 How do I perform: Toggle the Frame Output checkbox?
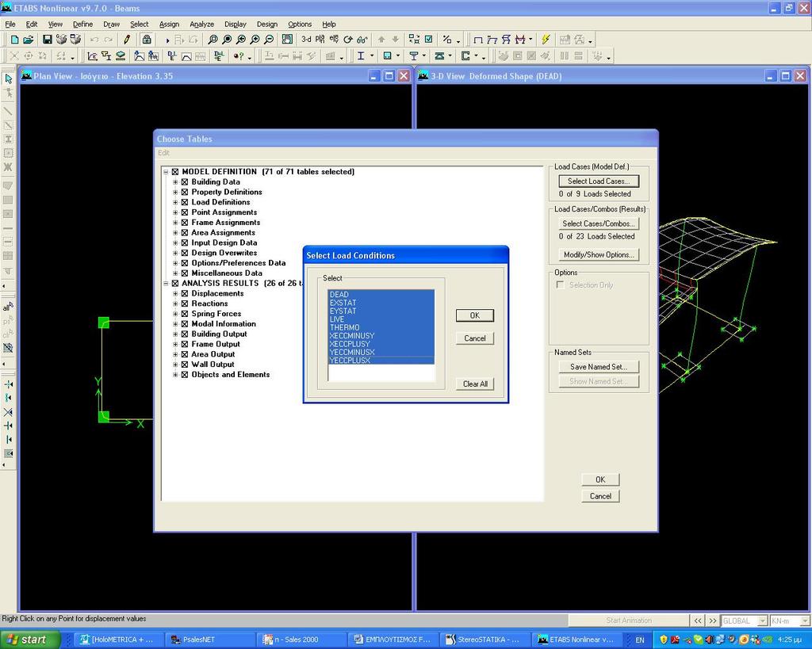point(184,344)
